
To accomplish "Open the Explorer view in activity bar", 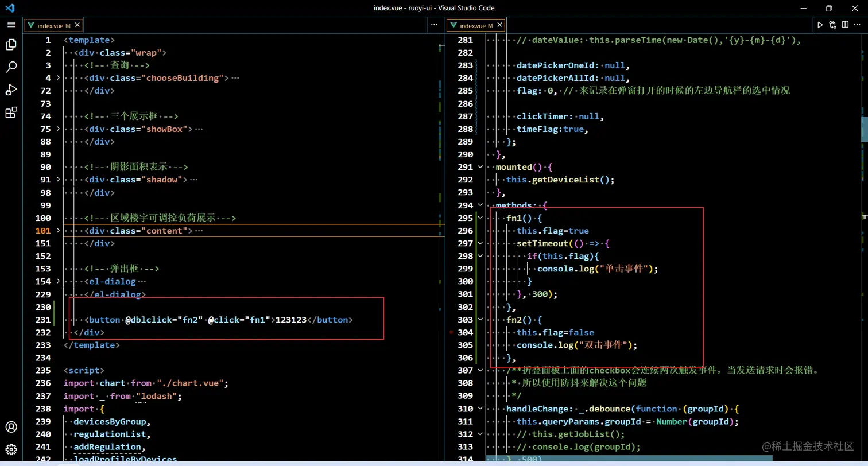I will point(11,45).
